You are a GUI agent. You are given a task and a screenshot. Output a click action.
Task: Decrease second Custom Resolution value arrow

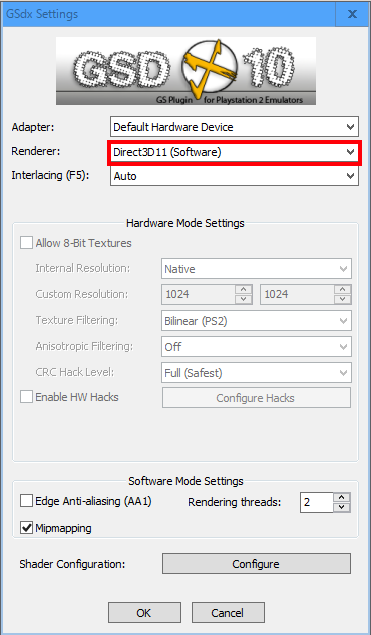point(343,299)
